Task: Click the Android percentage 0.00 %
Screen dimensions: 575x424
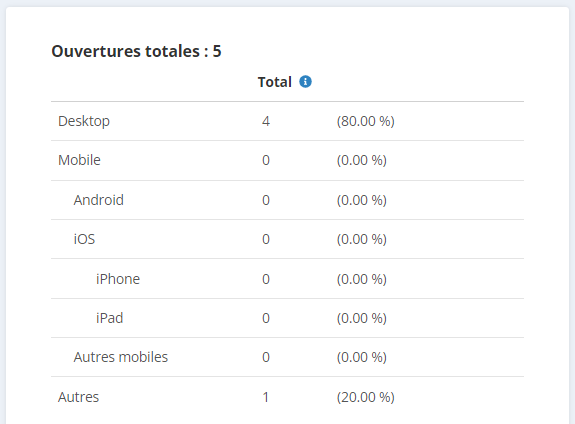Action: click(x=362, y=200)
